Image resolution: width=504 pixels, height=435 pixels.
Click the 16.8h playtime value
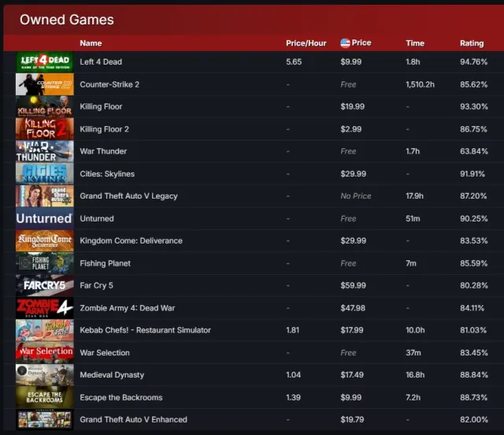(415, 375)
